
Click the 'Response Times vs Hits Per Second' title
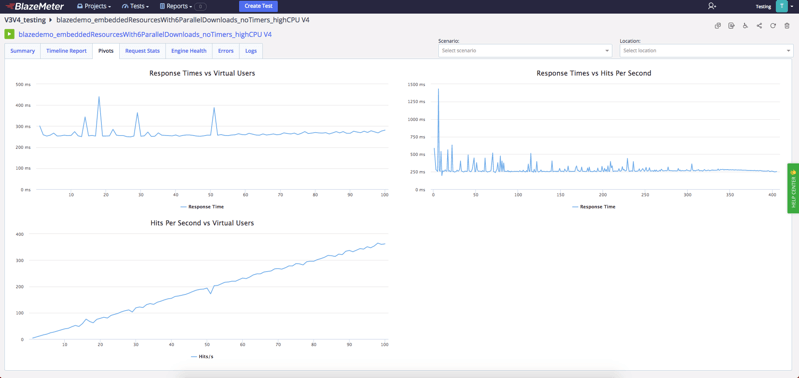click(x=594, y=73)
